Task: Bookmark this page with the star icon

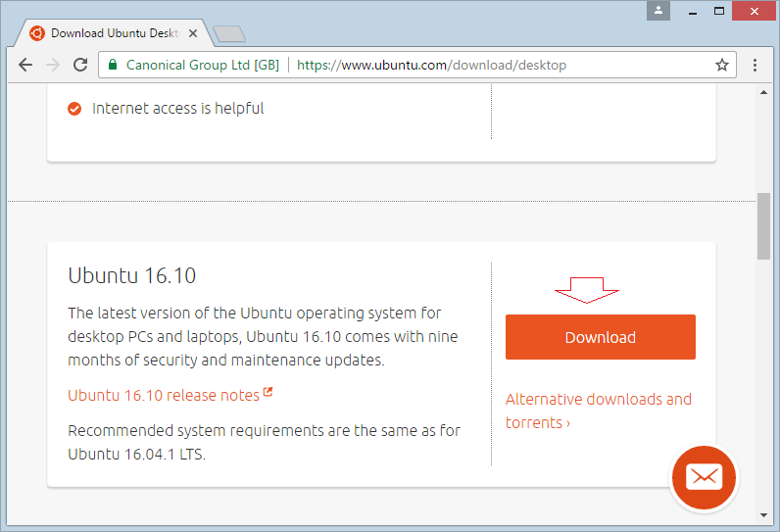Action: (722, 65)
